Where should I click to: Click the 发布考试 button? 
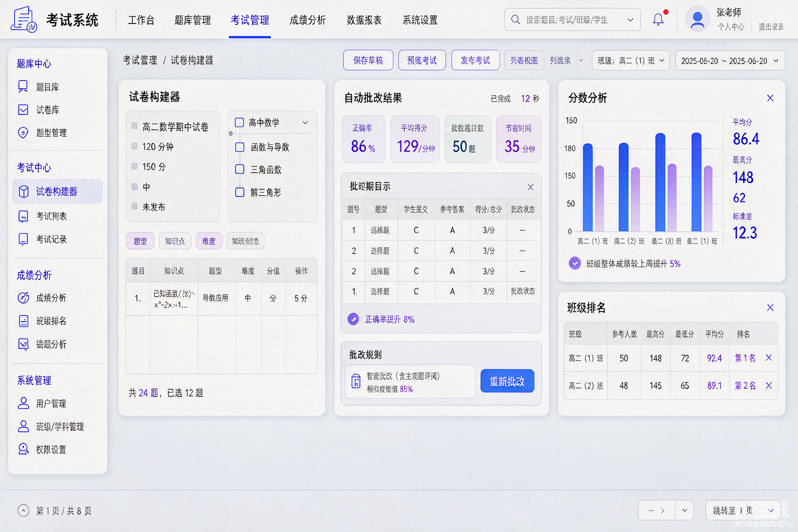475,60
